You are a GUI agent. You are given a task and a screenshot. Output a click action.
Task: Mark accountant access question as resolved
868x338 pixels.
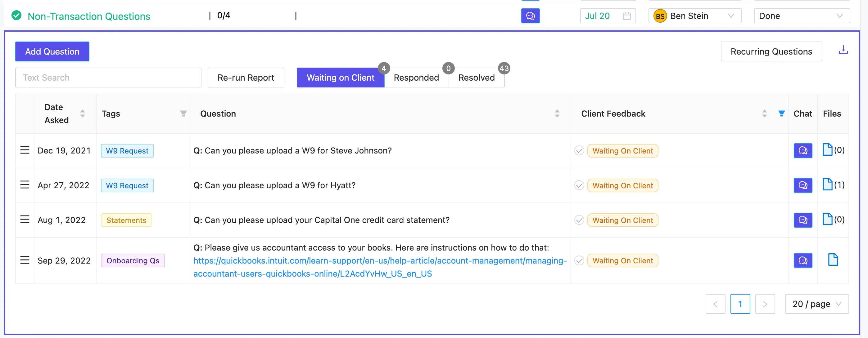579,260
